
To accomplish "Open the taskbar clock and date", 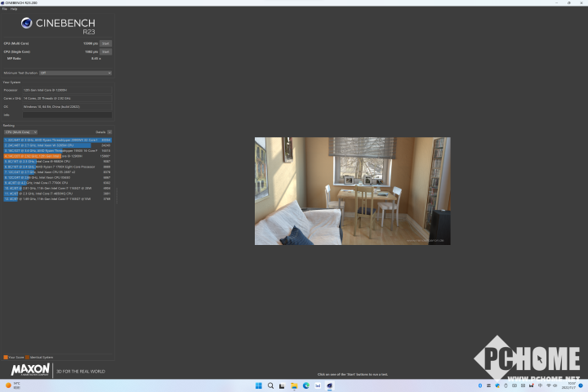I will [x=569, y=385].
